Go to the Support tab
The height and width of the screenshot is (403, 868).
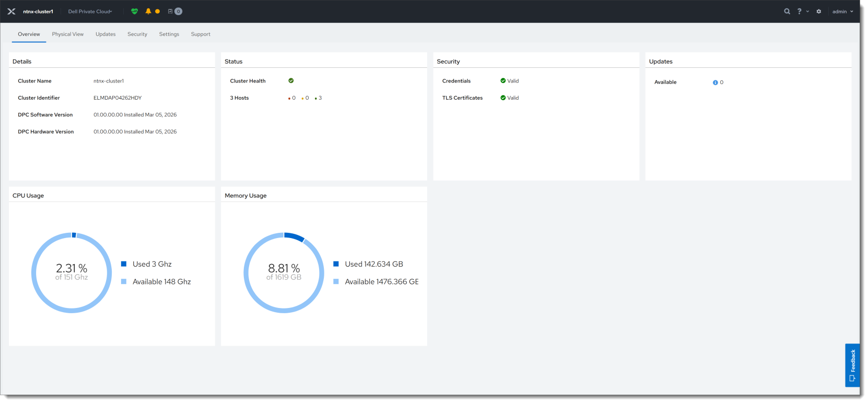point(201,34)
